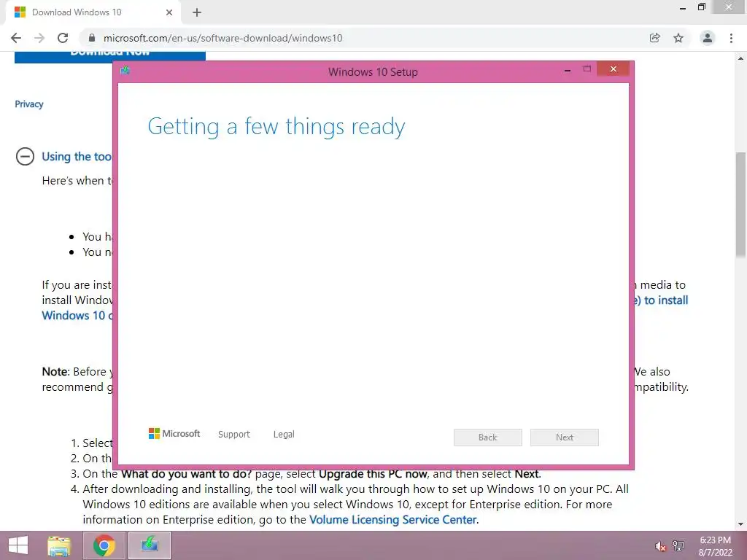The width and height of the screenshot is (747, 560).
Task: Open the Legal link in Setup
Action: click(284, 435)
